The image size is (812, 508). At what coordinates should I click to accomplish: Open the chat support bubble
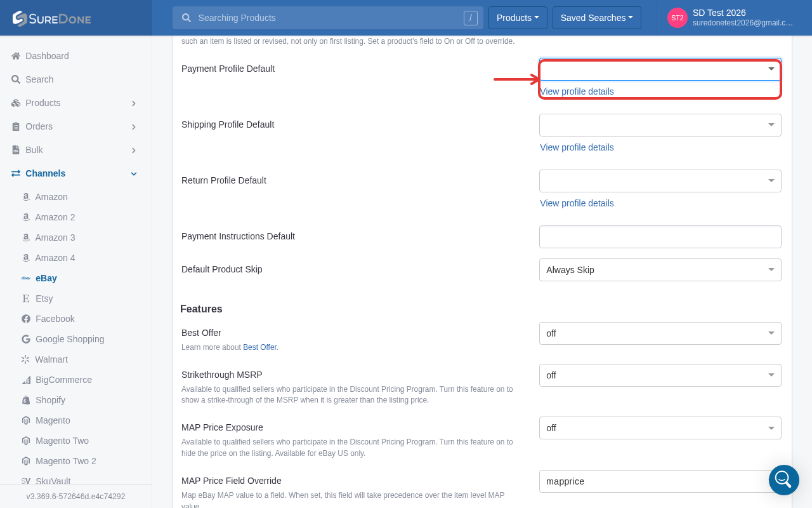pyautogui.click(x=784, y=480)
